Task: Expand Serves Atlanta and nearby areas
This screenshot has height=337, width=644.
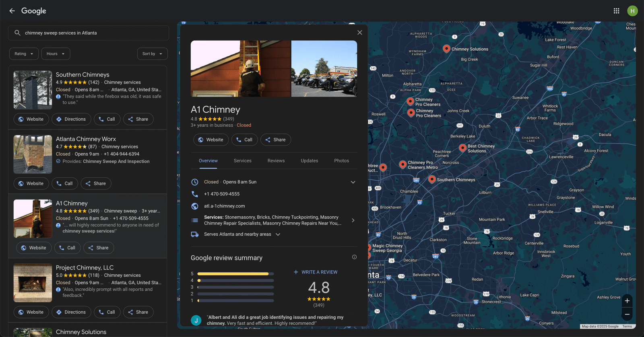Action: tap(278, 234)
